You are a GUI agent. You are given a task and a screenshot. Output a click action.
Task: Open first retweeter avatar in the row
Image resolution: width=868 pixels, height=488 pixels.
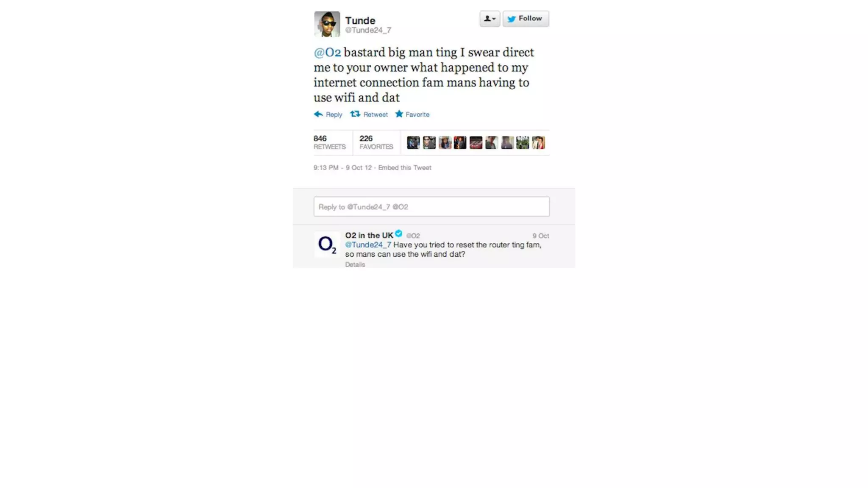413,142
